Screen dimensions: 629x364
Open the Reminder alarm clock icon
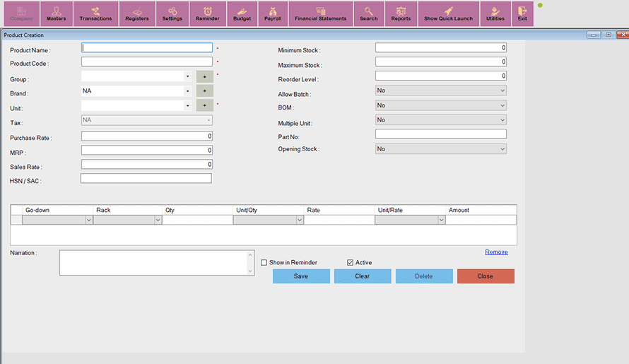pyautogui.click(x=207, y=13)
